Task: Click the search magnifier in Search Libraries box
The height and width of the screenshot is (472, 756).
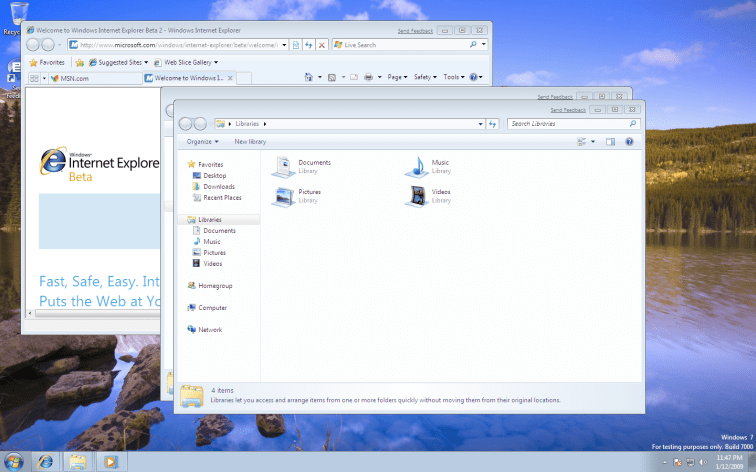Action: click(x=633, y=124)
